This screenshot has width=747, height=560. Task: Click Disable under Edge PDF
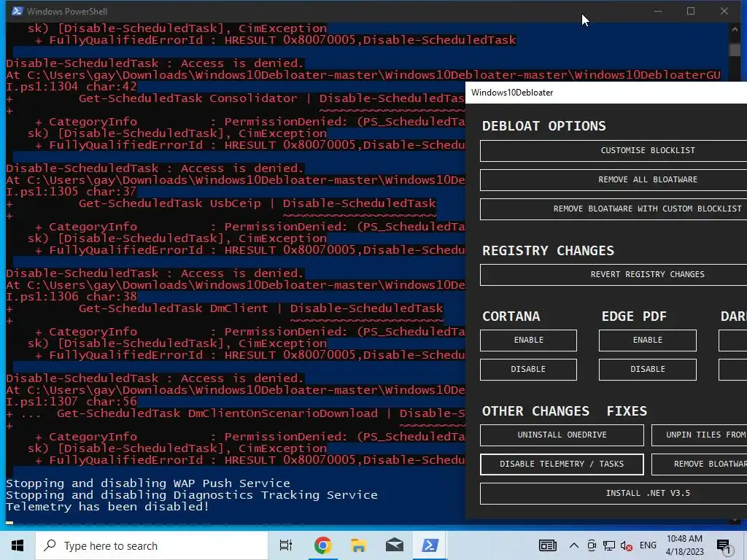648,369
